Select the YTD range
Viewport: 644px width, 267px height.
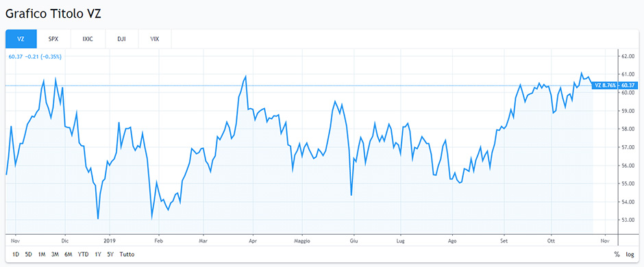[x=84, y=254]
